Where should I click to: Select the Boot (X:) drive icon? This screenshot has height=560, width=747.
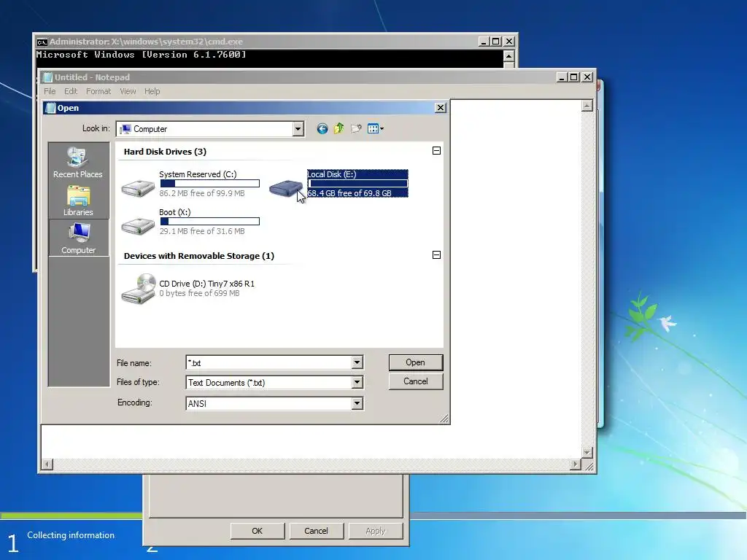pos(138,226)
